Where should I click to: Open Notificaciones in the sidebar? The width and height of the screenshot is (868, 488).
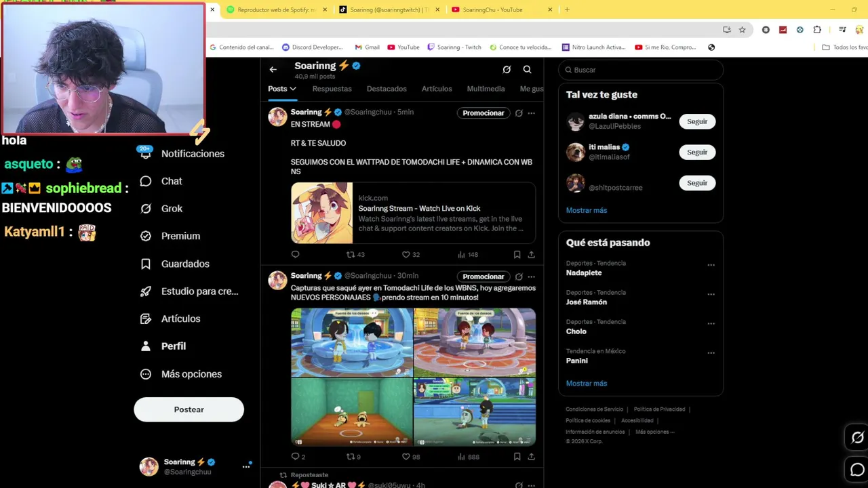point(183,154)
